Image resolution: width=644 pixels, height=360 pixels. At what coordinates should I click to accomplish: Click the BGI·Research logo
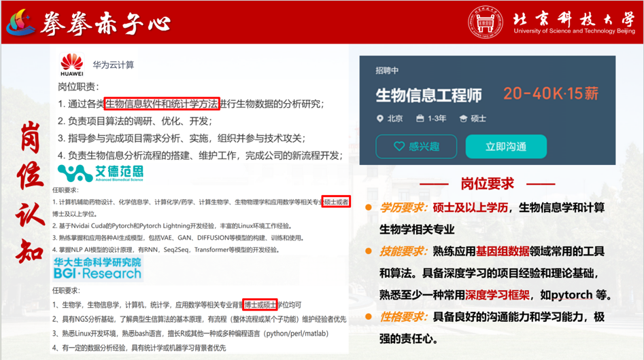pyautogui.click(x=97, y=268)
